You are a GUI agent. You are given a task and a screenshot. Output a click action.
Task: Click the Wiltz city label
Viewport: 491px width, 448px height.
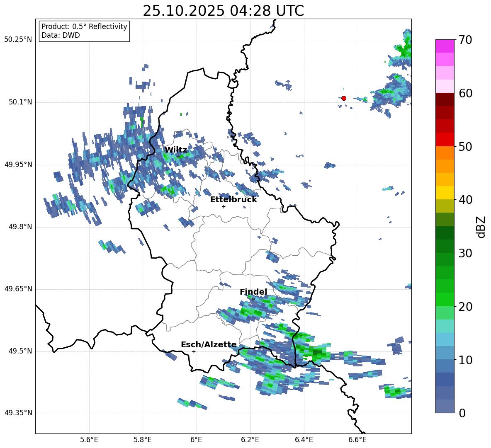[x=176, y=150]
